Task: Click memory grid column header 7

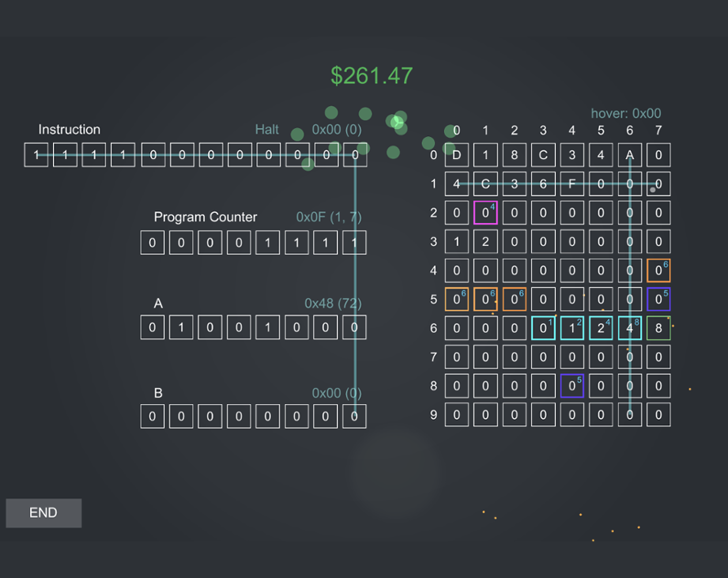Action: (658, 130)
